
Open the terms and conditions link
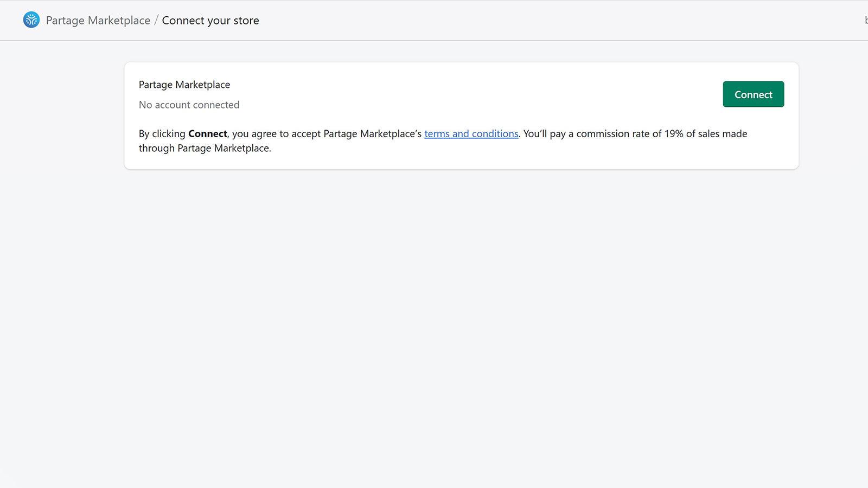(471, 133)
